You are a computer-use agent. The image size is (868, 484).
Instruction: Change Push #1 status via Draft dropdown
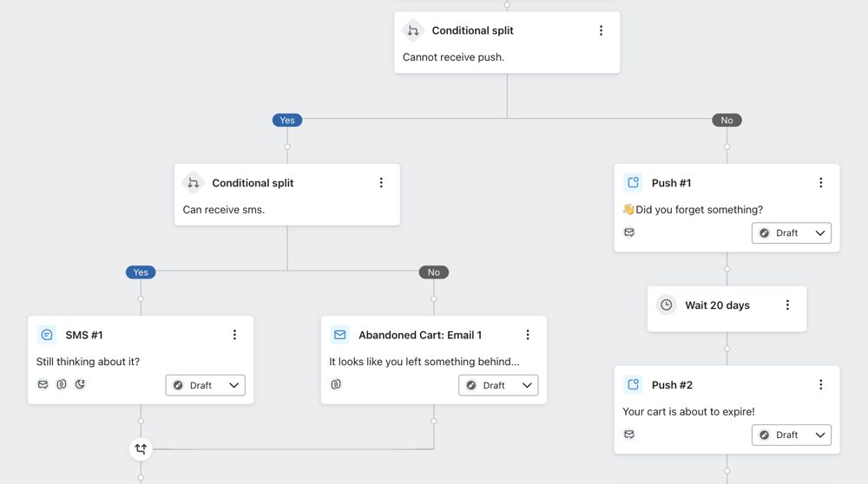point(791,233)
